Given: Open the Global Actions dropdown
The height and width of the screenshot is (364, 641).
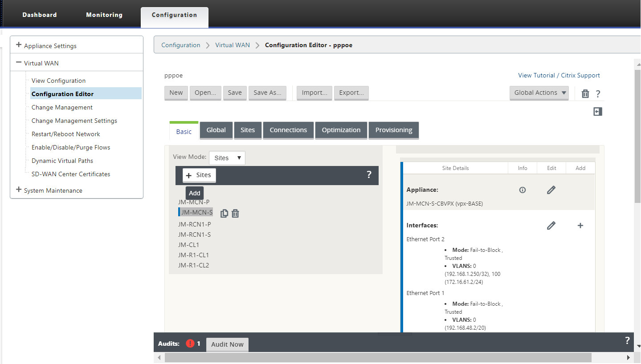Looking at the screenshot, I should point(539,93).
